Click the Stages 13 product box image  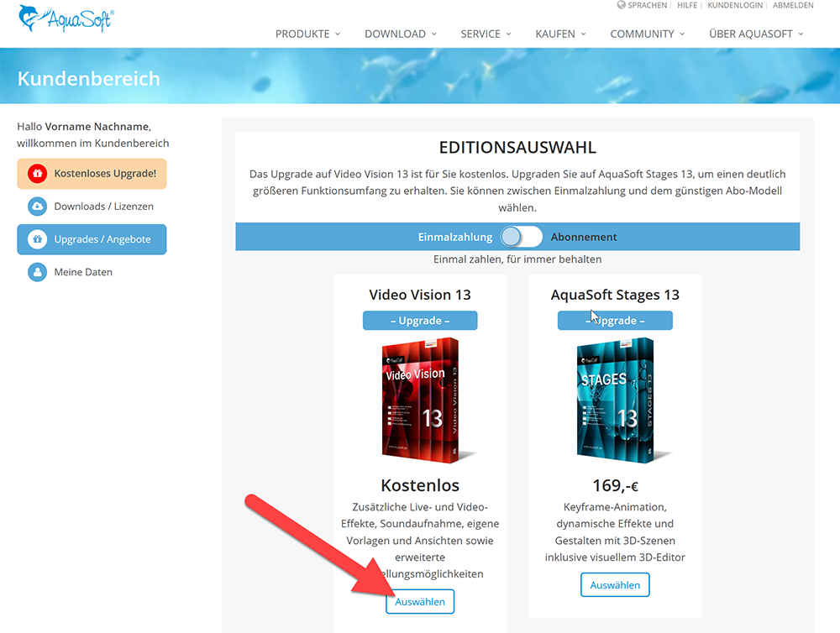[x=615, y=400]
